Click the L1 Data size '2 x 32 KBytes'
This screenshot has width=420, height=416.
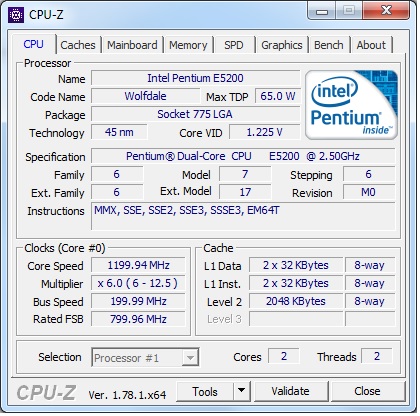(296, 265)
